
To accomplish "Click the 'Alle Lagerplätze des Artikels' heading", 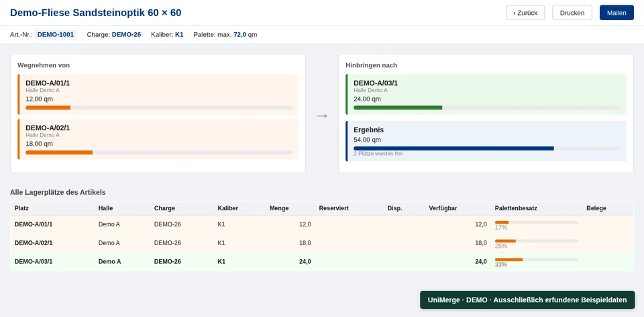I will tap(58, 192).
